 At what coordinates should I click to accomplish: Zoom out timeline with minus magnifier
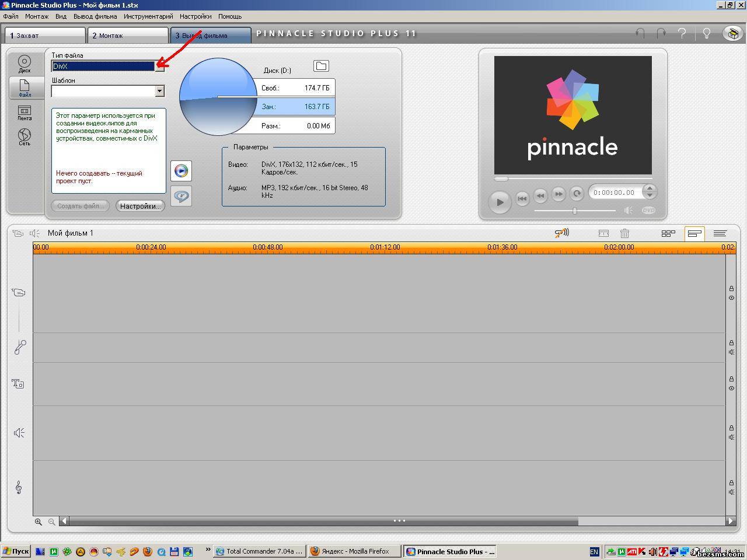(52, 522)
